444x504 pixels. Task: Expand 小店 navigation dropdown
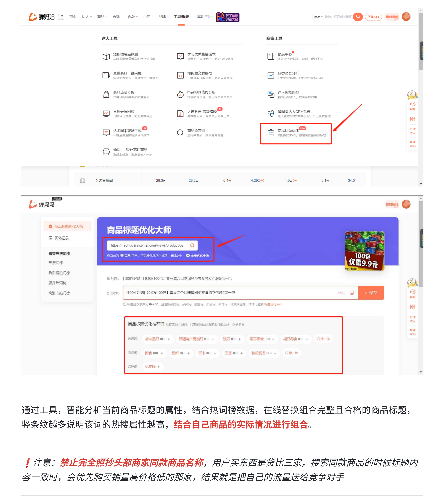[x=148, y=17]
